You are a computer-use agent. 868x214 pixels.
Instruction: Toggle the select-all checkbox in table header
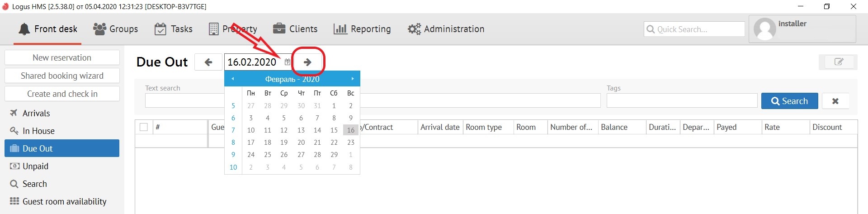pyautogui.click(x=144, y=127)
